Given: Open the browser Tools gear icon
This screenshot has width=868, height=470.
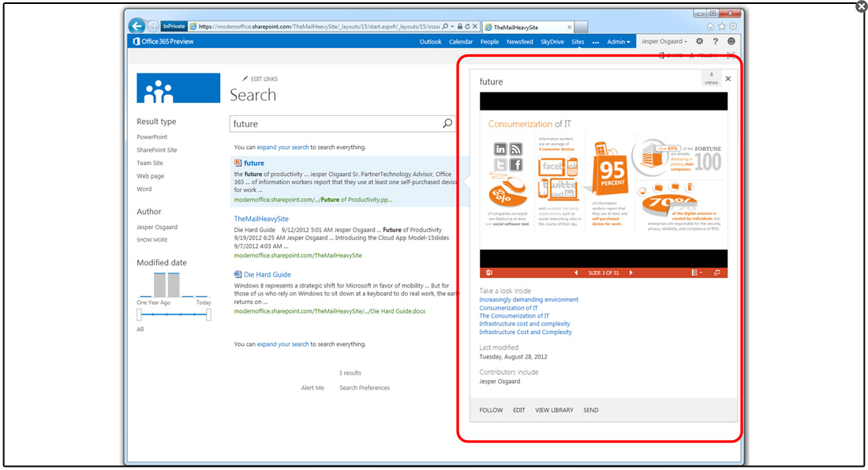Looking at the screenshot, I should click(x=734, y=26).
